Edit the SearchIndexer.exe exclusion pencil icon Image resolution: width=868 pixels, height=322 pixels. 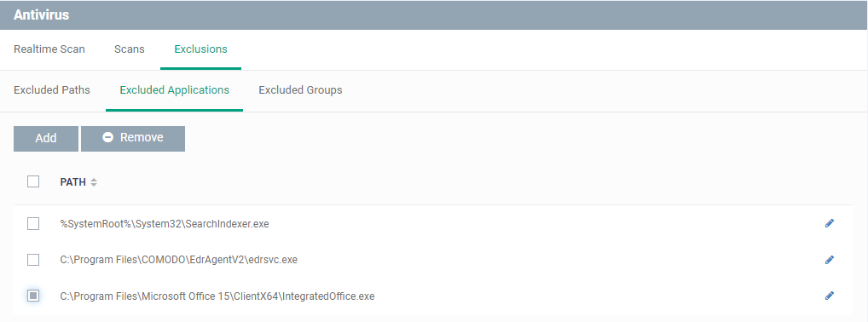pyautogui.click(x=830, y=223)
